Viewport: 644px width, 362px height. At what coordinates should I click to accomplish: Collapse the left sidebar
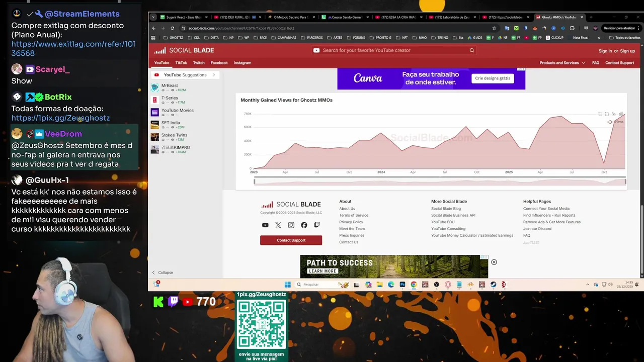point(163,273)
